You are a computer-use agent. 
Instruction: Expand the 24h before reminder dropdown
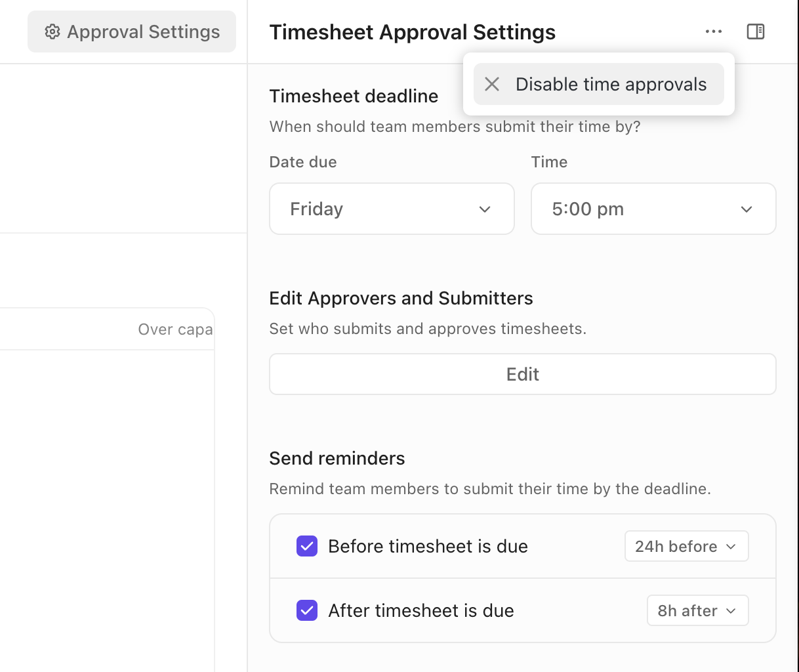click(686, 546)
